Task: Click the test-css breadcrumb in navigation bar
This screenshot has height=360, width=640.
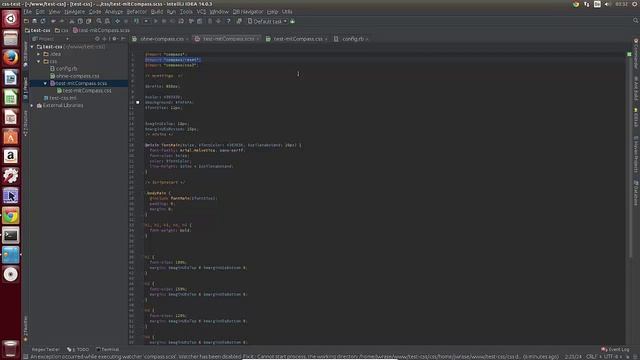Action: coord(38,30)
